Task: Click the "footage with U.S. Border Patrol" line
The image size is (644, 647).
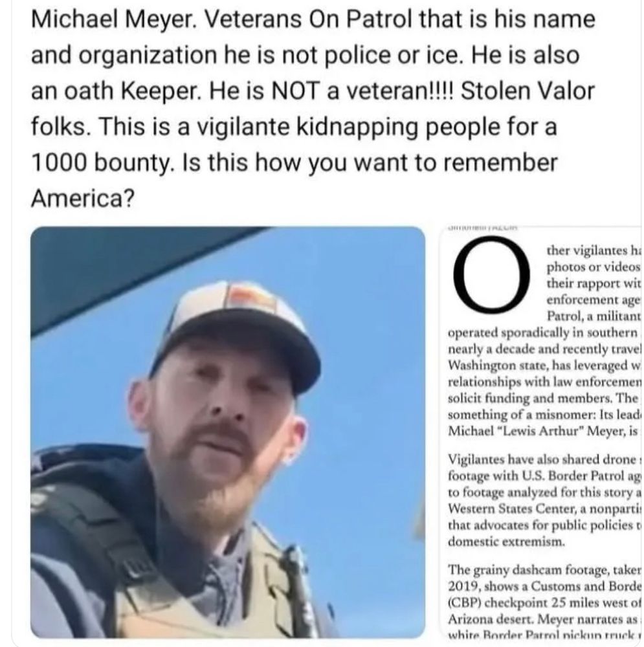Action: (544, 476)
